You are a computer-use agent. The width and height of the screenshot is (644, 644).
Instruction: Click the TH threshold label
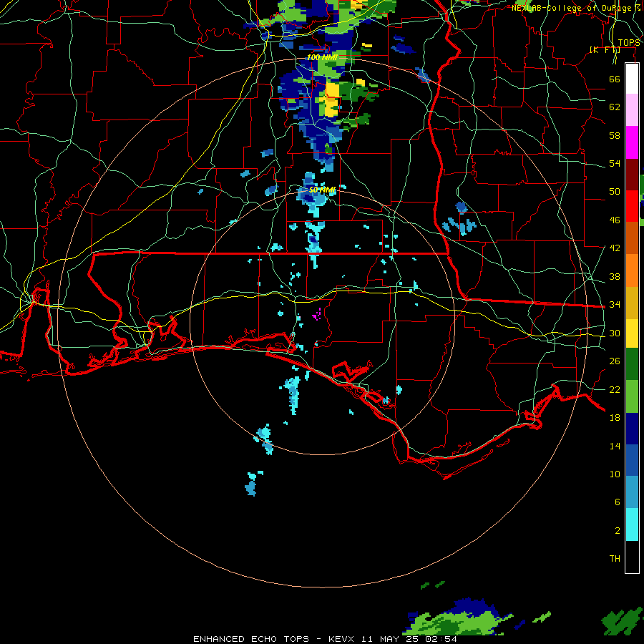[615, 559]
